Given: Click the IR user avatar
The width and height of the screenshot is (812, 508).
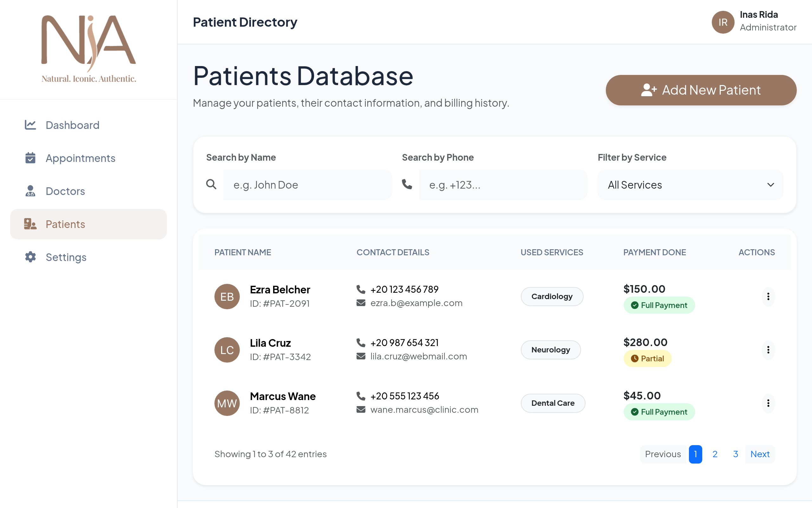Looking at the screenshot, I should tap(723, 22).
